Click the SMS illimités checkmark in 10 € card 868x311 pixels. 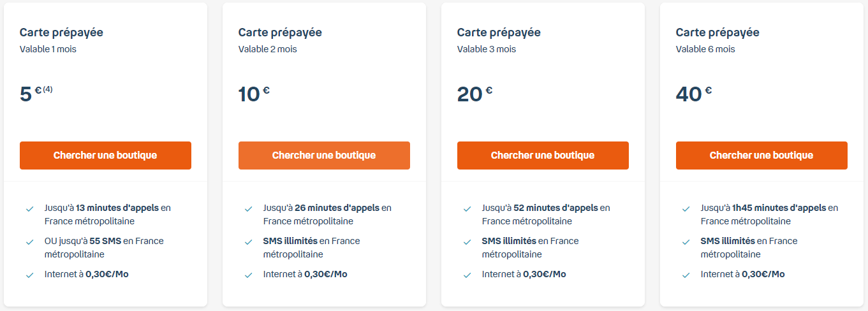[248, 242]
